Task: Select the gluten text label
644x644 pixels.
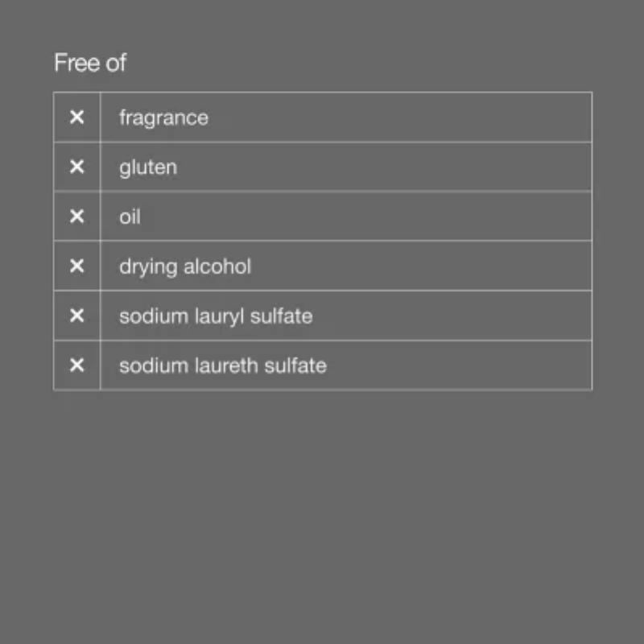Action: (148, 168)
